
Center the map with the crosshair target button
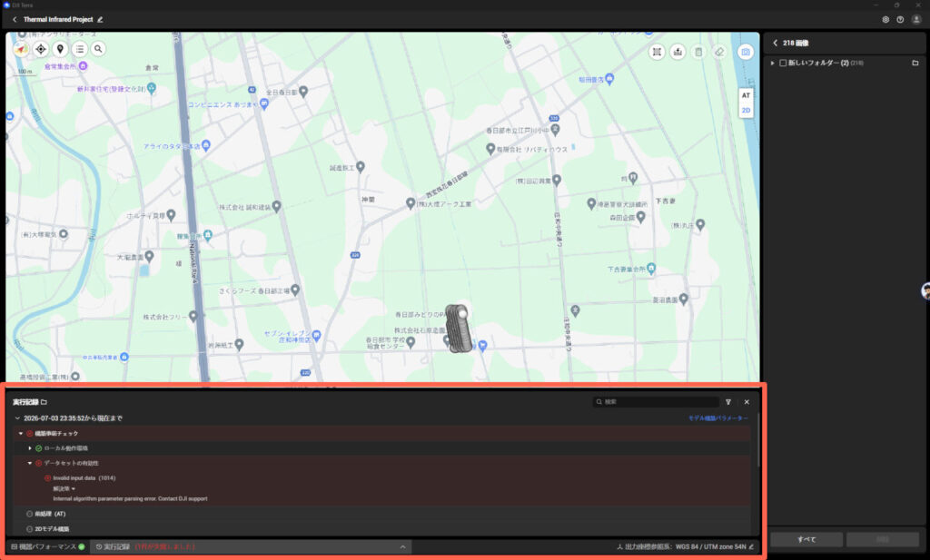click(x=41, y=49)
